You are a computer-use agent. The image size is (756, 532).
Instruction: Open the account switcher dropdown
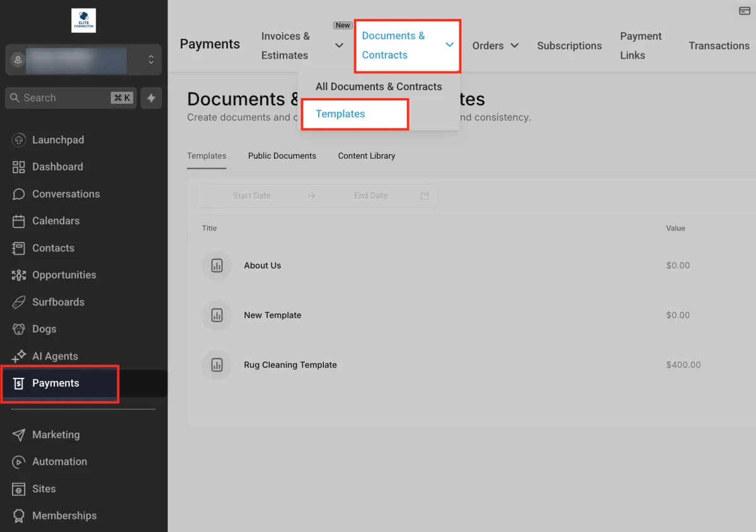click(151, 60)
